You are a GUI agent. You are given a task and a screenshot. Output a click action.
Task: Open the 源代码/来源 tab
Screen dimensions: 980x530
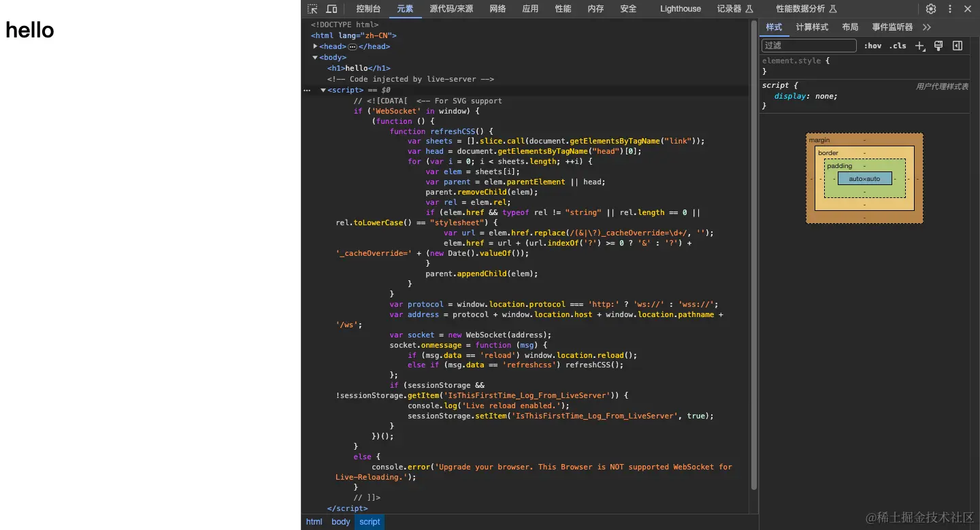click(x=451, y=9)
